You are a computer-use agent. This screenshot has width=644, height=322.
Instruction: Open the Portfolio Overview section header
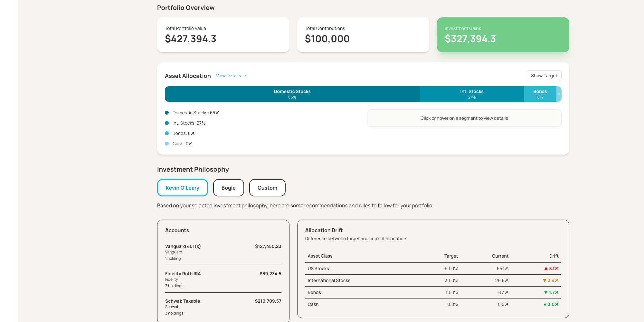(186, 8)
